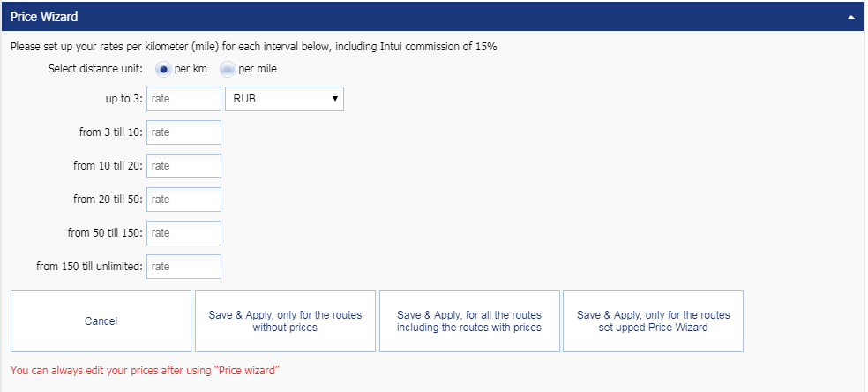Select the per km radio button

(x=163, y=69)
